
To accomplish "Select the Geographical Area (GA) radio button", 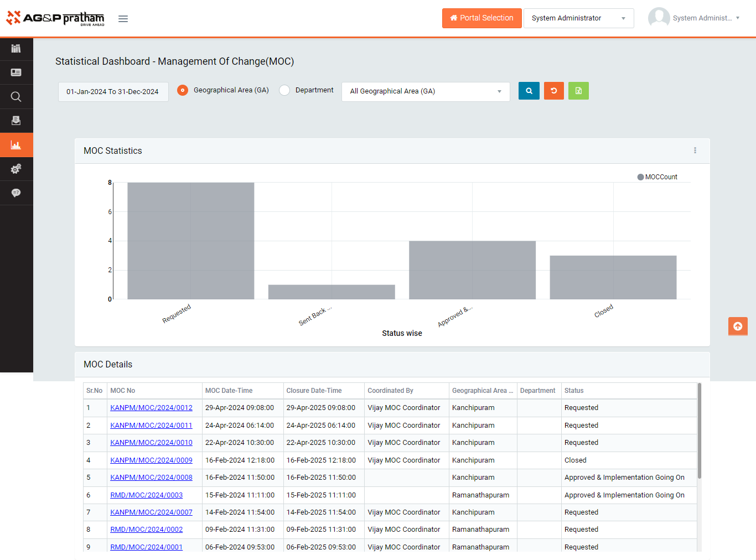I will [183, 90].
